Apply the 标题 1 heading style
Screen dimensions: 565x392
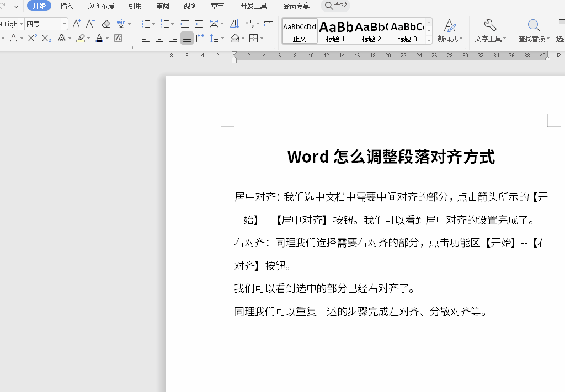pos(335,30)
